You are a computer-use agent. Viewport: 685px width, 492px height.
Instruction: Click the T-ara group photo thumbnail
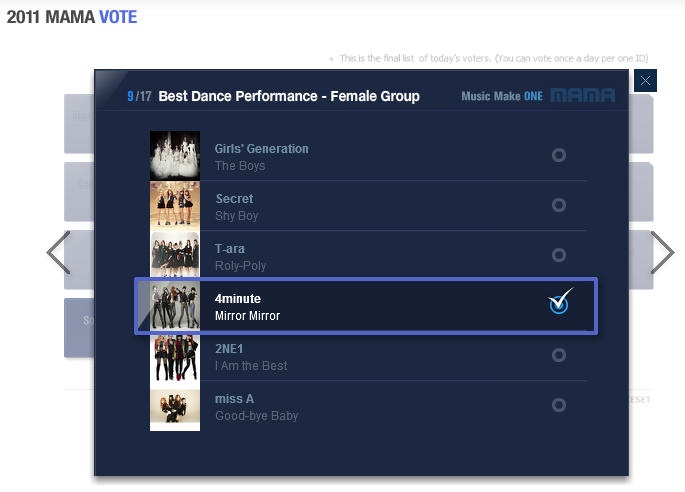click(175, 256)
